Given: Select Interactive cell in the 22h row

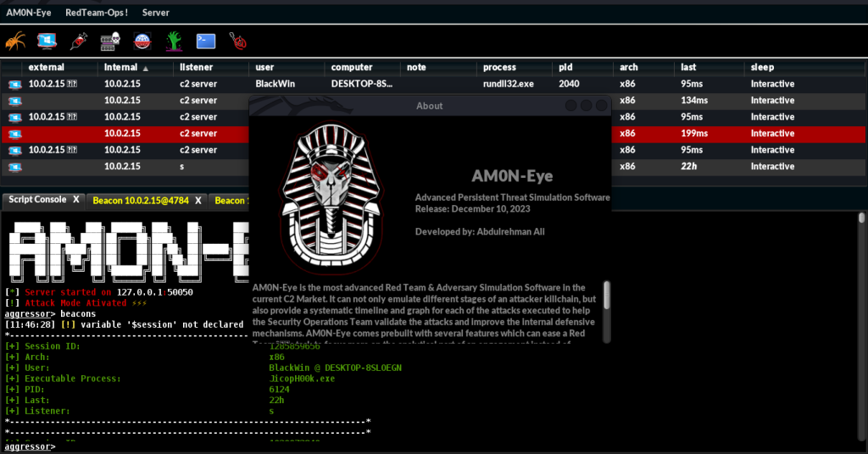Looking at the screenshot, I should 772,167.
